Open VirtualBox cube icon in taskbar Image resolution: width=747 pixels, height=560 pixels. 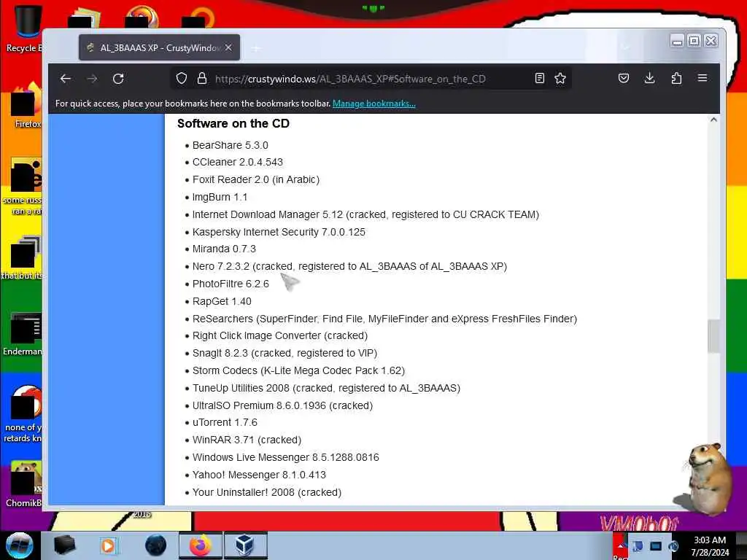[x=245, y=545]
